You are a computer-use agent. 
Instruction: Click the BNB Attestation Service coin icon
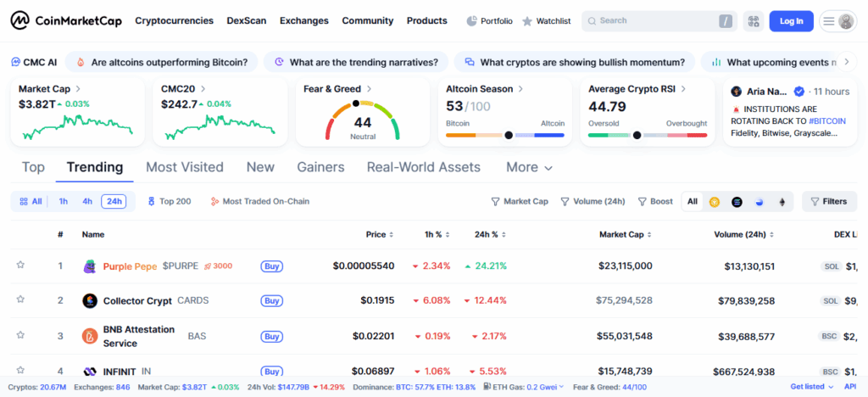[x=90, y=336]
